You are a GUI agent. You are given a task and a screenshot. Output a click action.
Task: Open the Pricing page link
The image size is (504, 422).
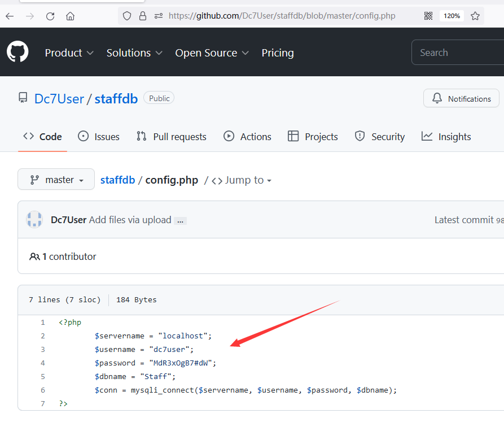(278, 53)
